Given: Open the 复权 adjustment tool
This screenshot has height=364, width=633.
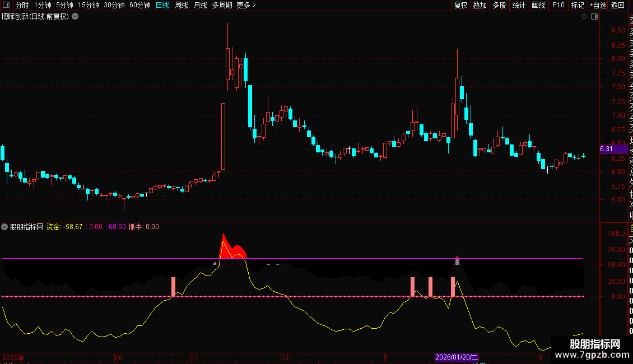Looking at the screenshot, I should point(460,5).
